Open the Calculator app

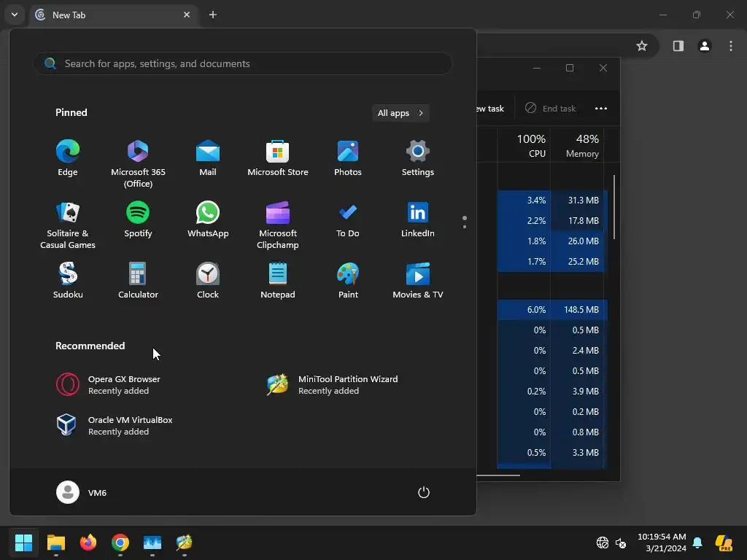(x=138, y=281)
